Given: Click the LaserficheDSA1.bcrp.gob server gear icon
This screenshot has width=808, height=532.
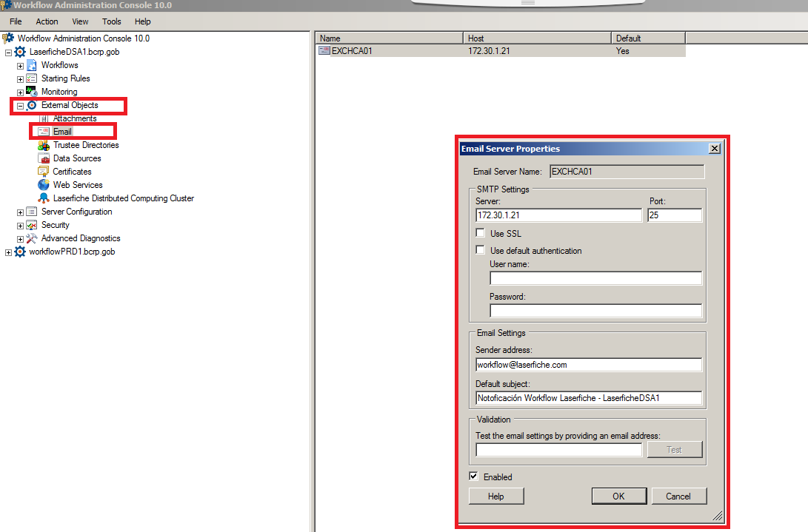Looking at the screenshot, I should click(20, 52).
